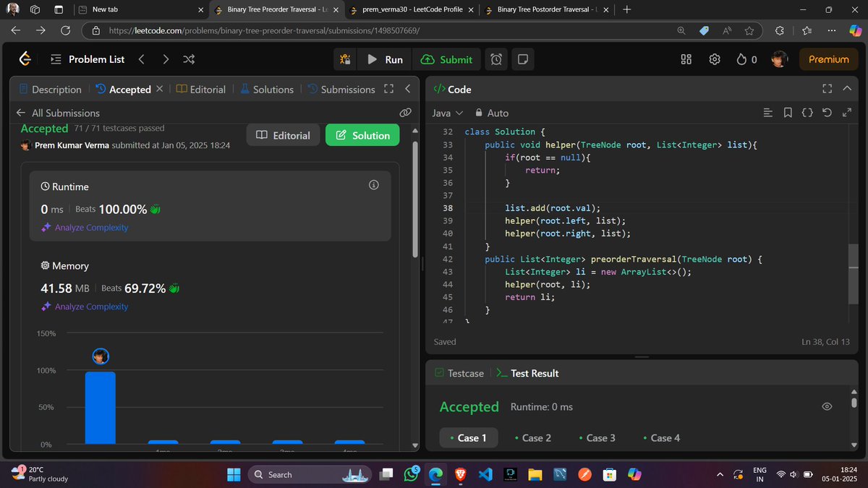Open Problem List
The image size is (868, 488).
coord(88,59)
